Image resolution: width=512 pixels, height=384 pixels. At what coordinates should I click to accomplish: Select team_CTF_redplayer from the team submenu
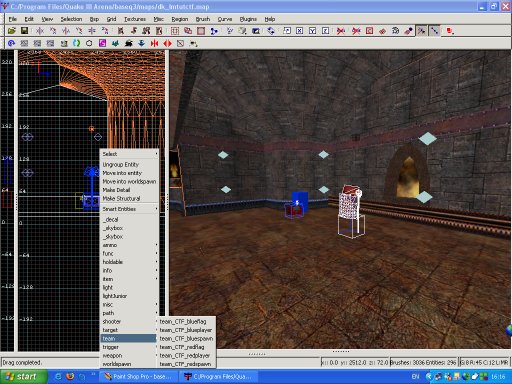pos(187,356)
